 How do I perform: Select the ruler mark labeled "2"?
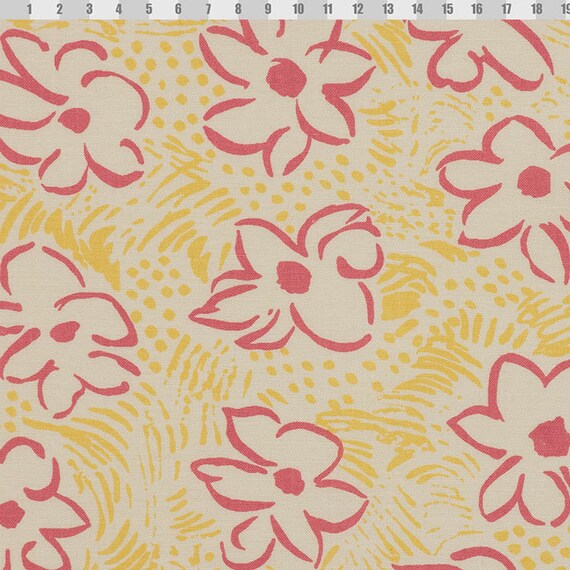point(60,9)
